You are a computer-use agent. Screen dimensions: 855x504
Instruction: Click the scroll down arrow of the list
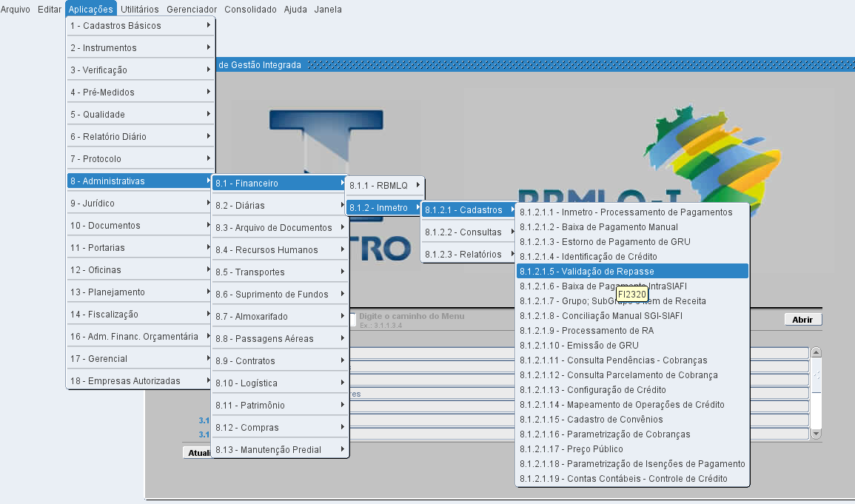[817, 434]
